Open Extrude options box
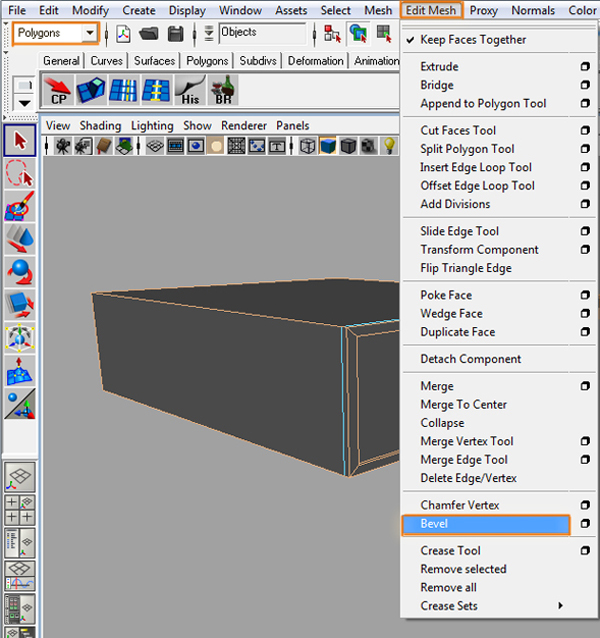The height and width of the screenshot is (638, 600). click(x=585, y=66)
